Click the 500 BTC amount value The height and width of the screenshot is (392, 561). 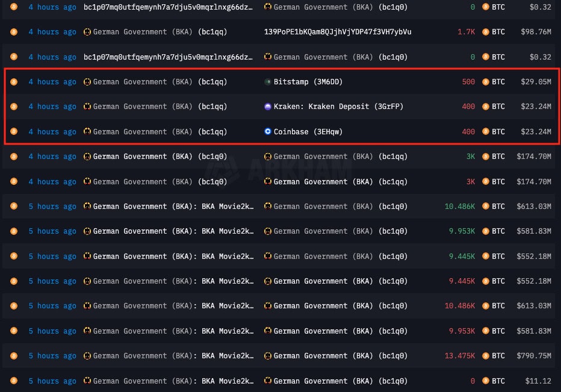tap(468, 82)
